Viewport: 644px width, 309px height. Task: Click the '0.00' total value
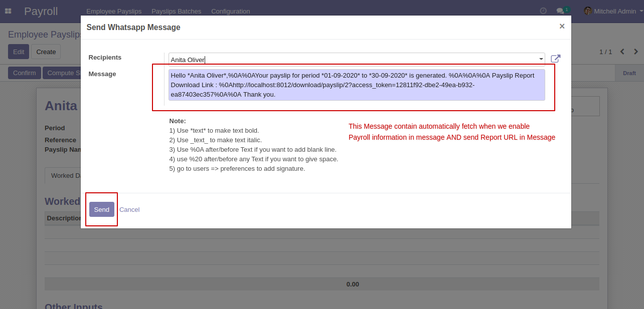[353, 284]
